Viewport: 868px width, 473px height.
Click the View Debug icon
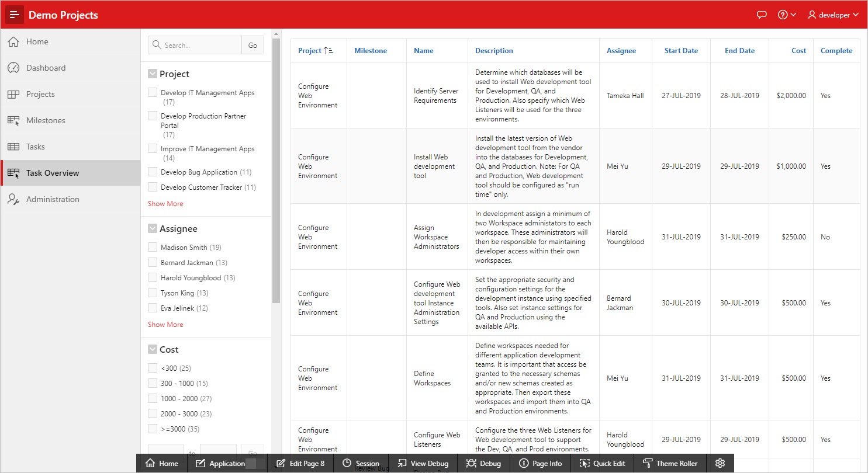click(x=402, y=463)
